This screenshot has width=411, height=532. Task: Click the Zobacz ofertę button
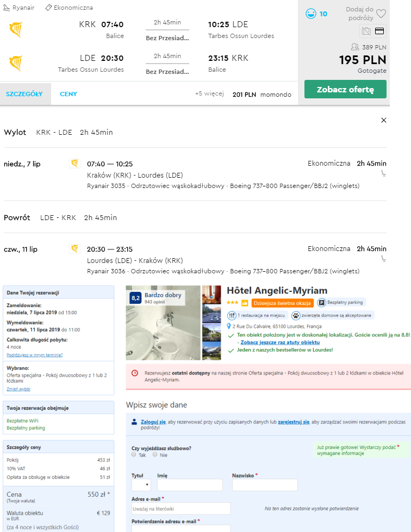tap(345, 89)
